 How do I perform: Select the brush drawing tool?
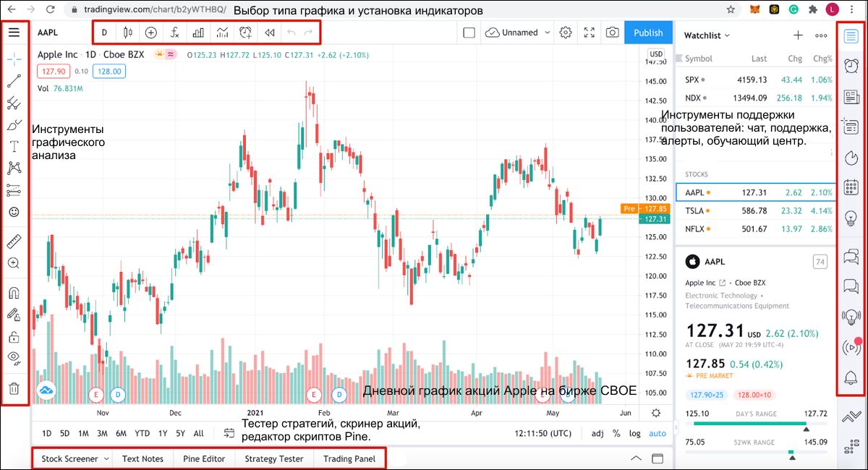[x=14, y=125]
